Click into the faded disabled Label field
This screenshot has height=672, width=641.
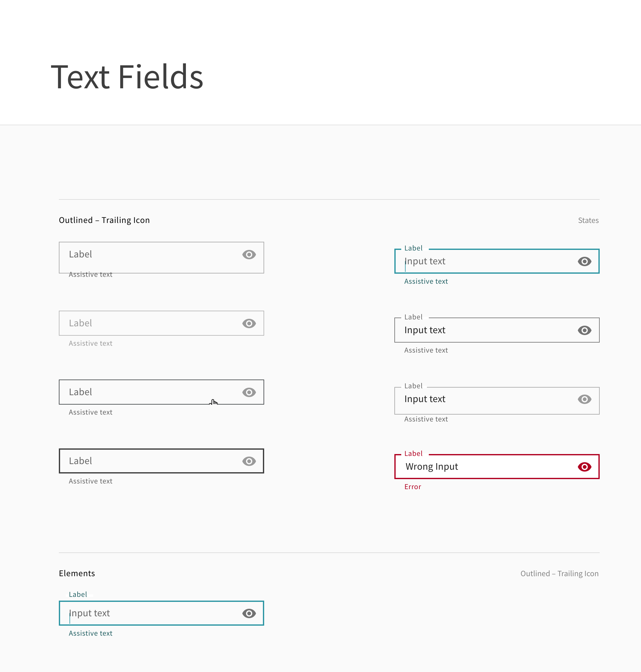[161, 323]
